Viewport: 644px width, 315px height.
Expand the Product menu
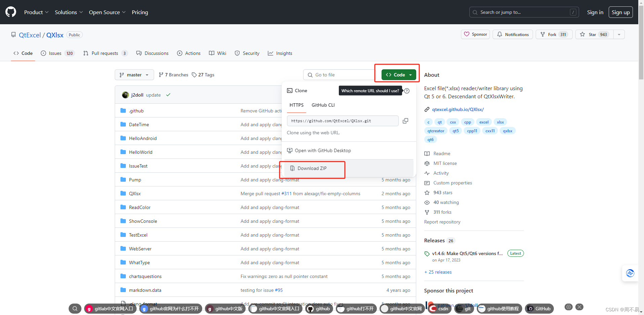(x=36, y=12)
